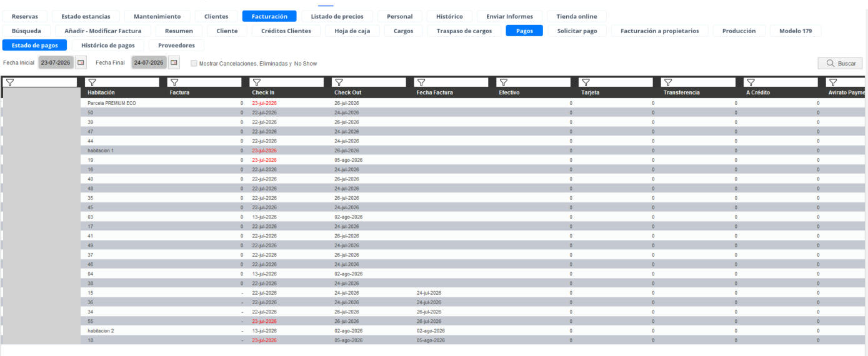This screenshot has height=356, width=868.
Task: Select the Estado de pagos tab
Action: click(x=35, y=45)
